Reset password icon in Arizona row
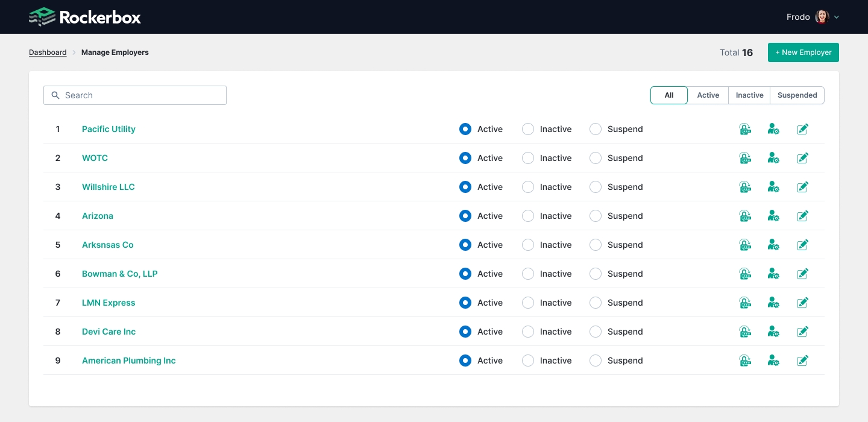The image size is (868, 422). click(745, 216)
